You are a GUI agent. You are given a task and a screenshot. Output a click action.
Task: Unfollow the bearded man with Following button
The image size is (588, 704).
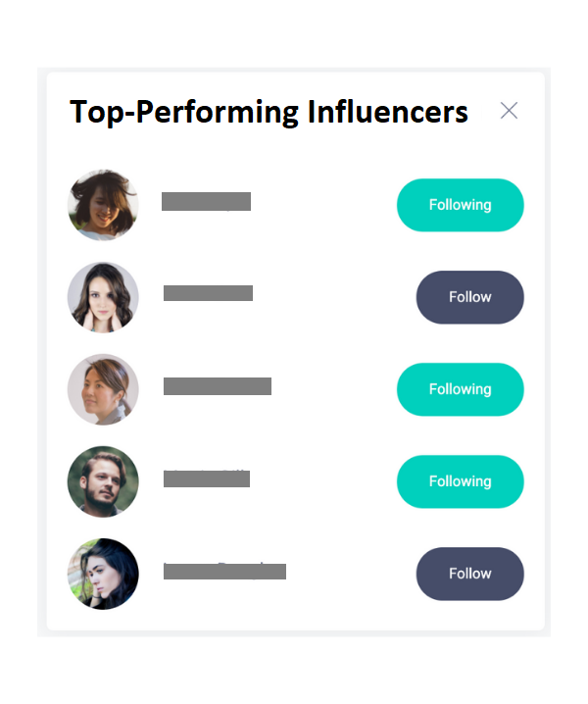(x=460, y=481)
